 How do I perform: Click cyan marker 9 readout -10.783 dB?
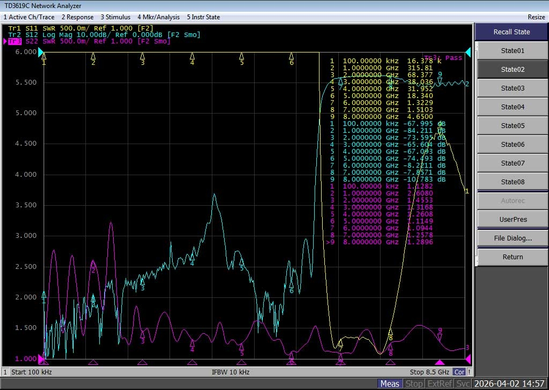[x=424, y=179]
